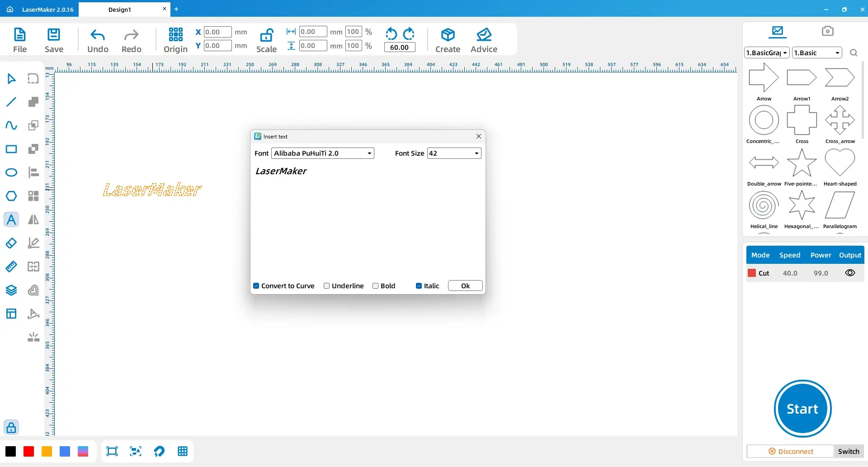
Task: Switch to the Design1 tab
Action: [x=119, y=10]
